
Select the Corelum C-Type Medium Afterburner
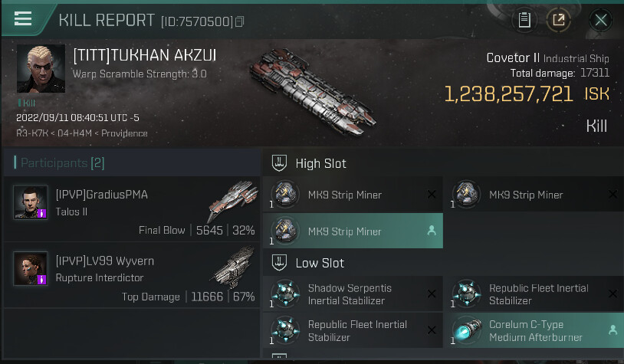pos(534,330)
